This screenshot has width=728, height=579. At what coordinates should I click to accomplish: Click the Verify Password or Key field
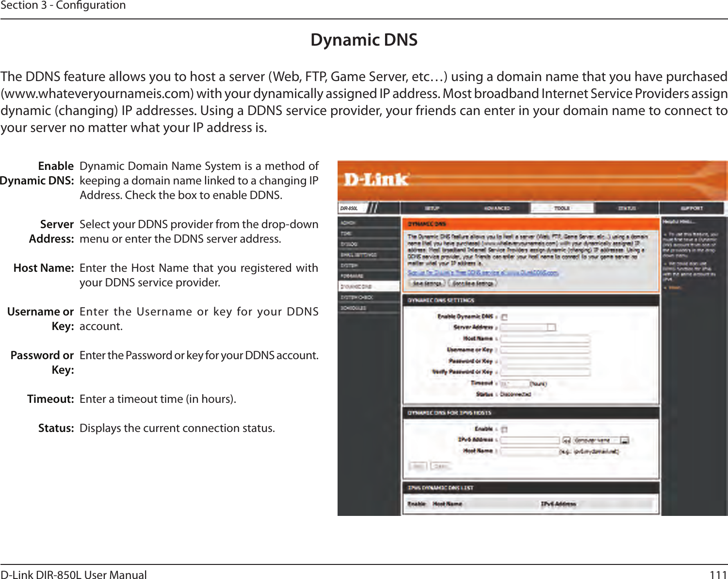(545, 372)
